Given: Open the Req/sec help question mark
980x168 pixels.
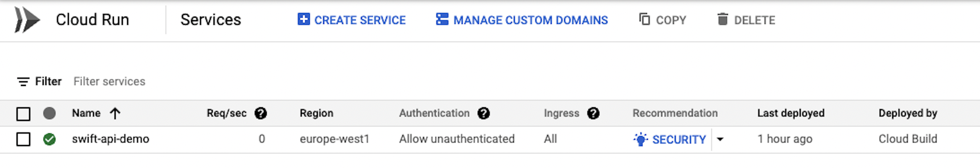Looking at the screenshot, I should pos(261,113).
